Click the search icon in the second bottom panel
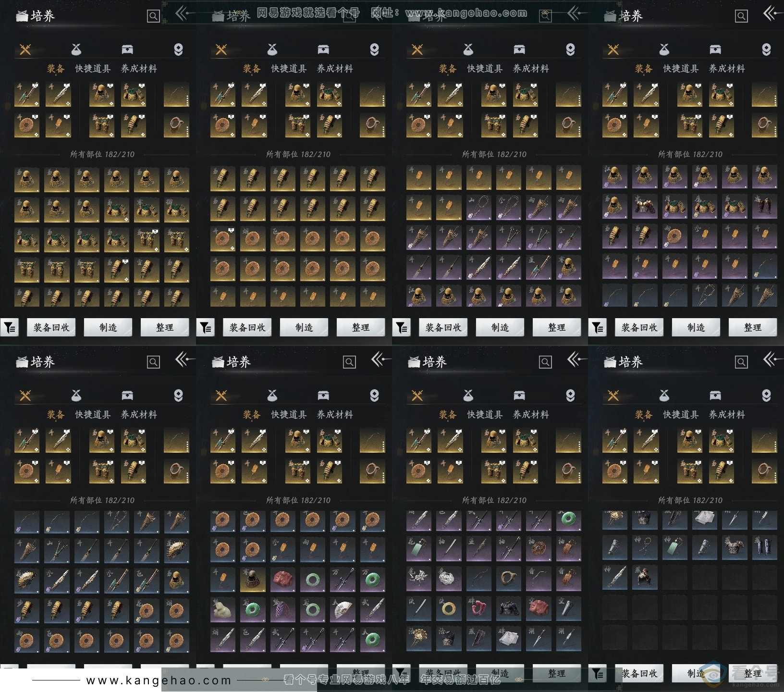 coord(349,362)
